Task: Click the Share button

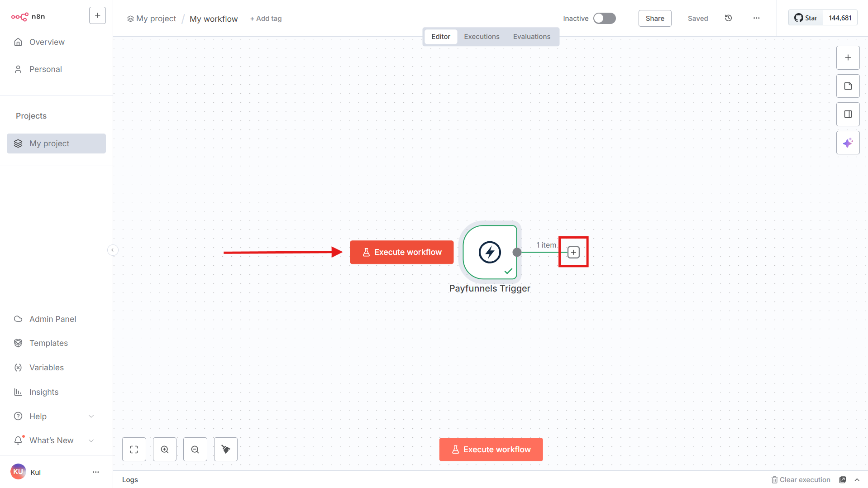Action: 655,19
